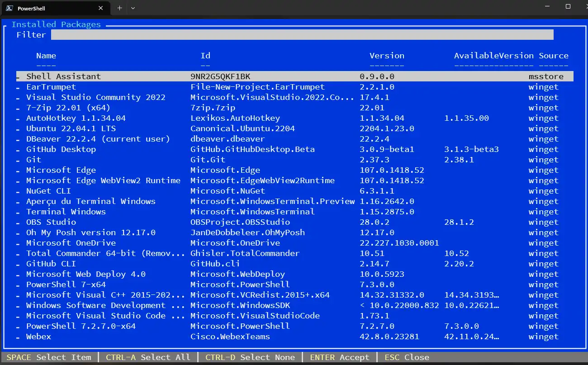This screenshot has width=588, height=365.
Task: Click the id Microsoft.VisualStudioCode
Action: [x=255, y=316]
